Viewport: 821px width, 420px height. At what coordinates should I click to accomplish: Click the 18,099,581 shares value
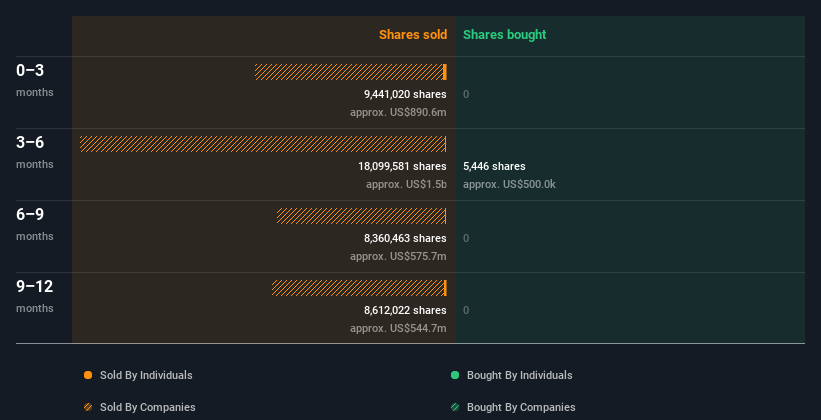pos(402,166)
